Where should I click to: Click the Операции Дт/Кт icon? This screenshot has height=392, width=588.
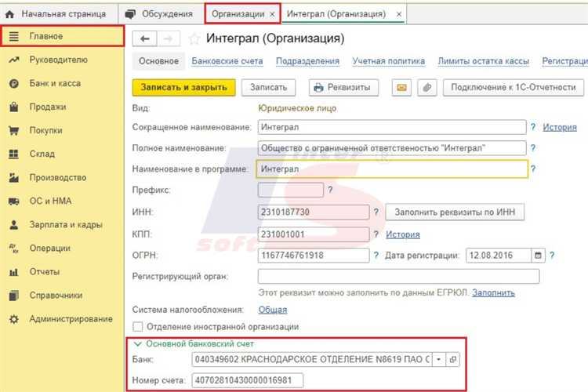pos(14,249)
